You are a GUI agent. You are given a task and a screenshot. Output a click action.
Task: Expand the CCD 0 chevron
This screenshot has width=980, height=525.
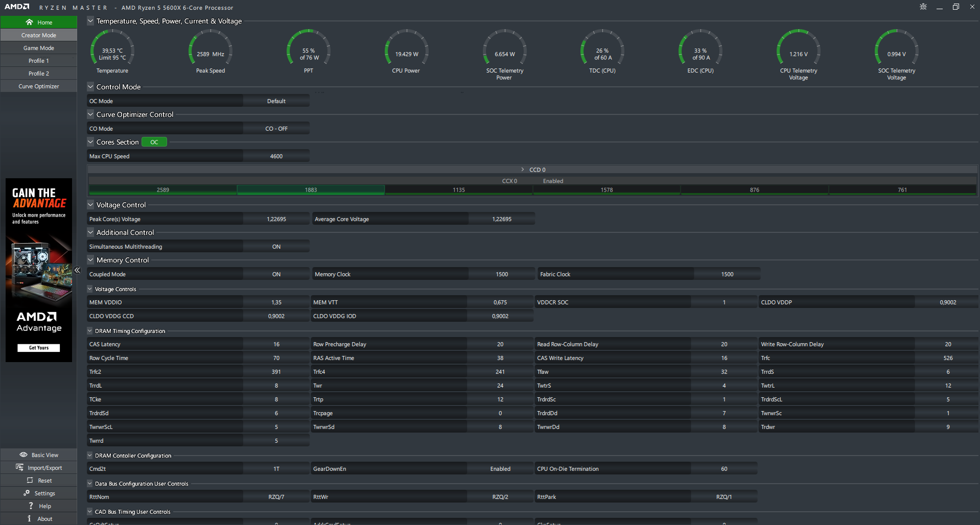(522, 170)
